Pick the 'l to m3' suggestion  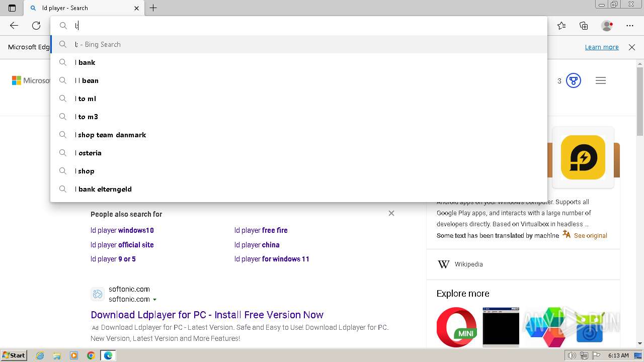pos(299,117)
